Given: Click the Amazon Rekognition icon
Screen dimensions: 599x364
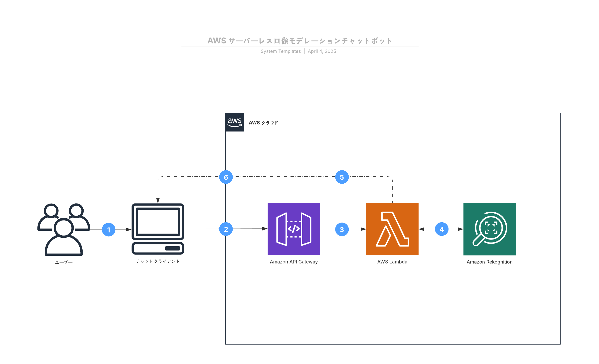Looking at the screenshot, I should click(x=489, y=229).
